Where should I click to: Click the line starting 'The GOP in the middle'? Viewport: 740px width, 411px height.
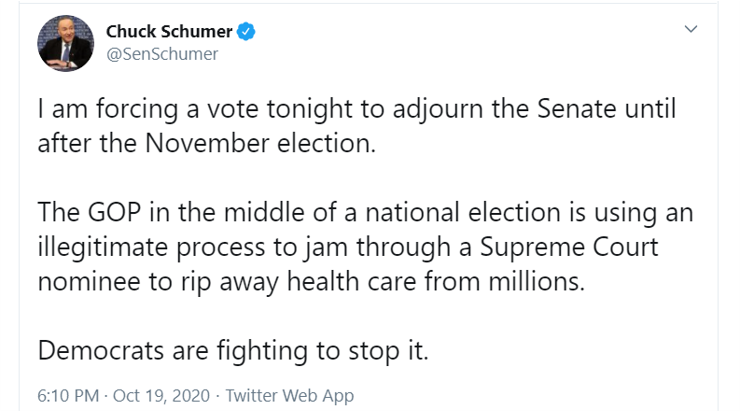click(x=365, y=212)
